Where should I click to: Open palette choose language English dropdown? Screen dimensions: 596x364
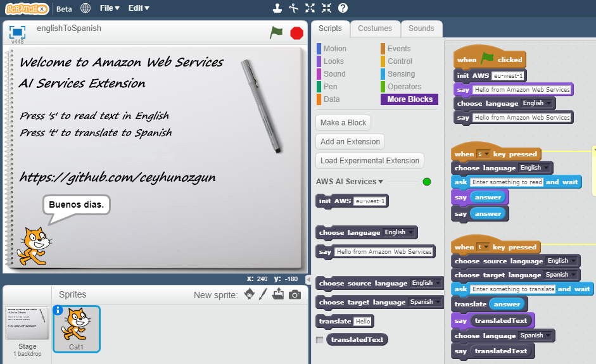point(399,232)
